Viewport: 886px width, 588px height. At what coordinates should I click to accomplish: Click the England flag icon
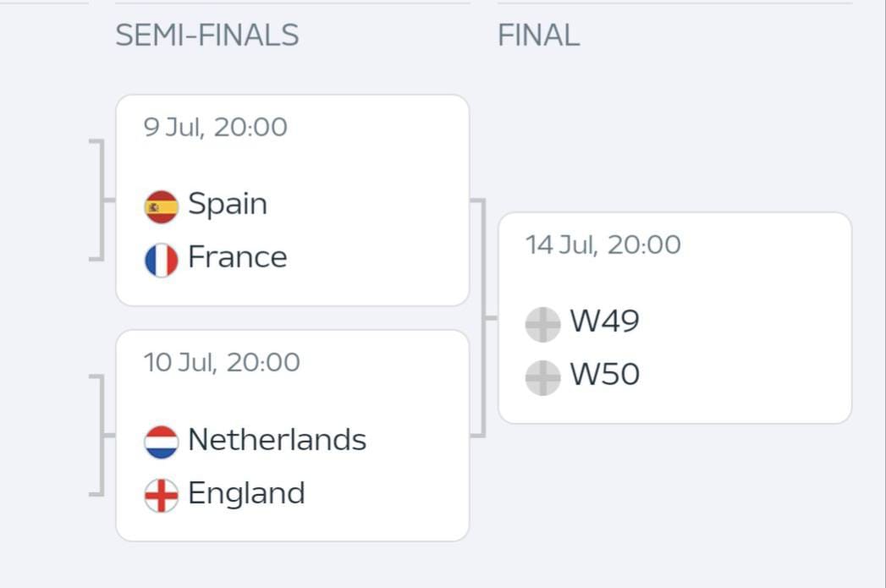[162, 496]
